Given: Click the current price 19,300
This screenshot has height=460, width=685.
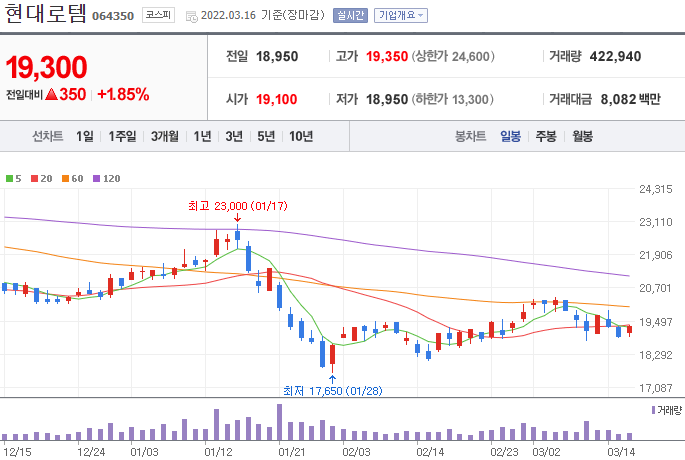Looking at the screenshot, I should click(46, 67).
